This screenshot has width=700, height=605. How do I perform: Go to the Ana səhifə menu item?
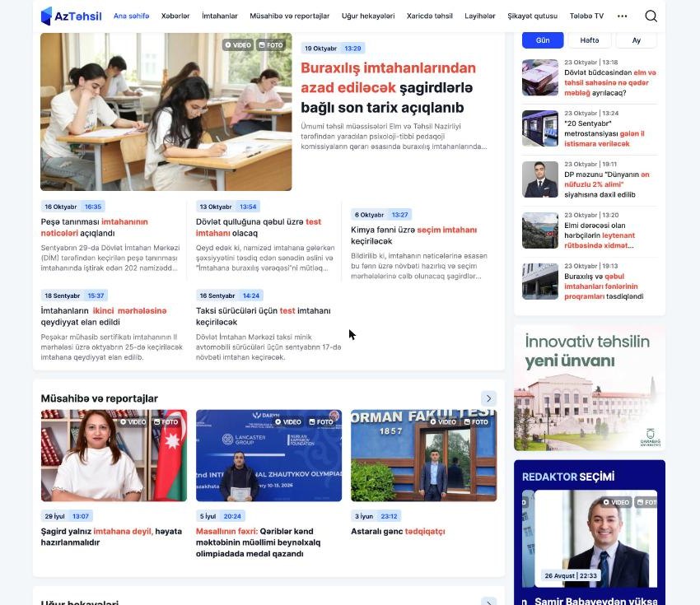coord(131,16)
